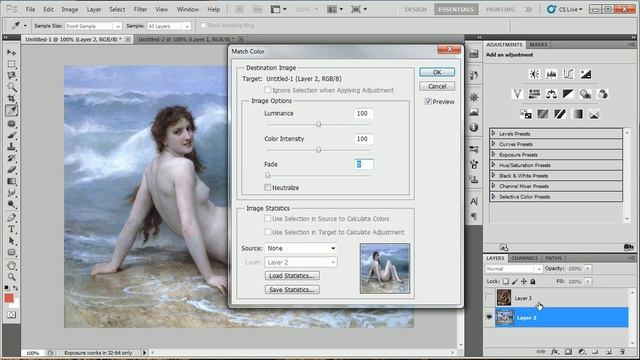The image size is (640, 360).
Task: Select the Quick Selection tool
Action: tap(11, 87)
